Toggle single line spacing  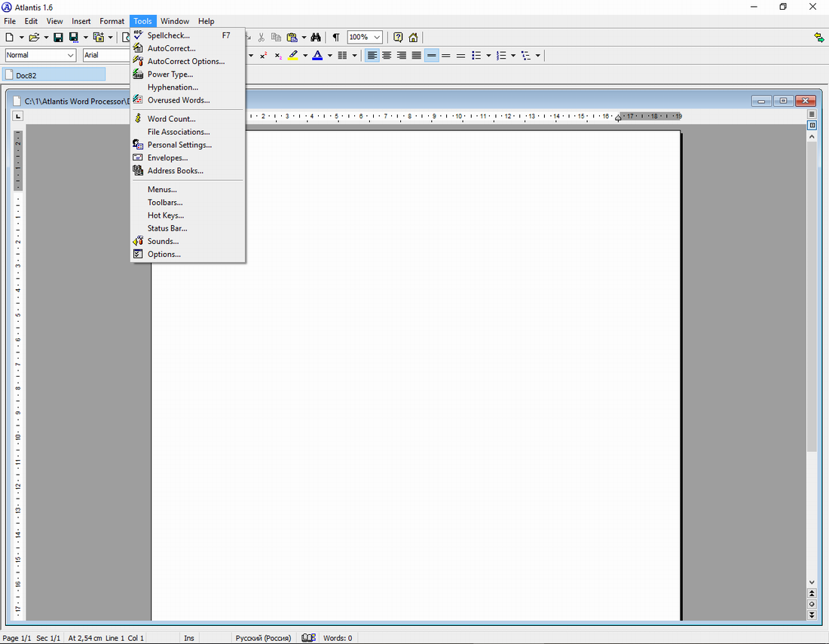pyautogui.click(x=431, y=56)
